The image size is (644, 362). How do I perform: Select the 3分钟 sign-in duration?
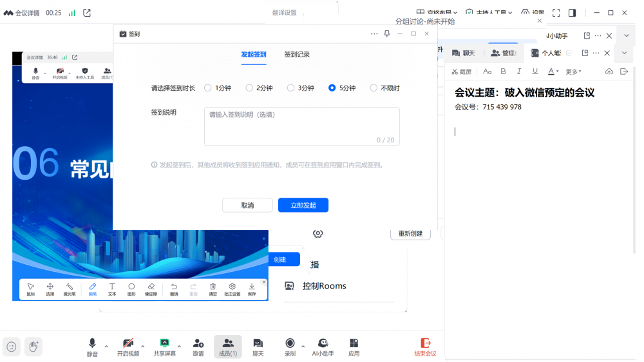click(301, 88)
